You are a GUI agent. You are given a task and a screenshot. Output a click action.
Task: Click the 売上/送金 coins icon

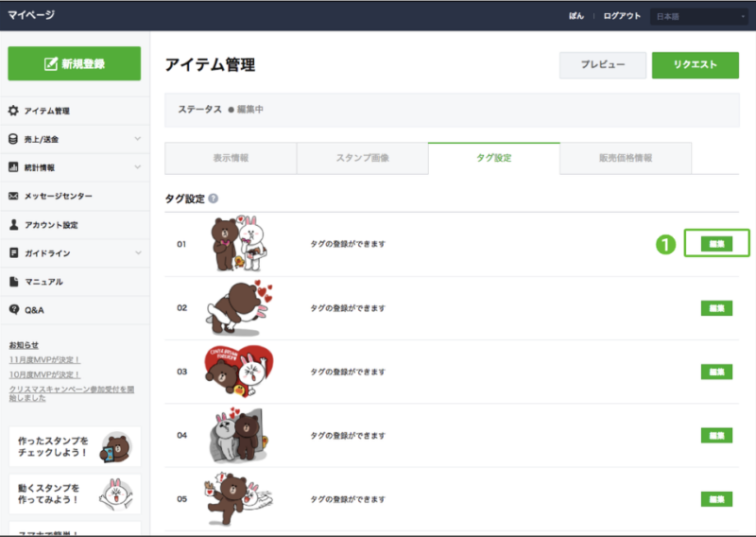(13, 139)
